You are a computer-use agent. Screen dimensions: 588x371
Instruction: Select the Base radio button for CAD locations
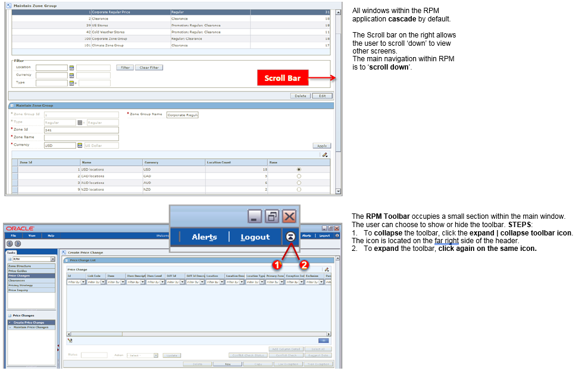pos(299,176)
